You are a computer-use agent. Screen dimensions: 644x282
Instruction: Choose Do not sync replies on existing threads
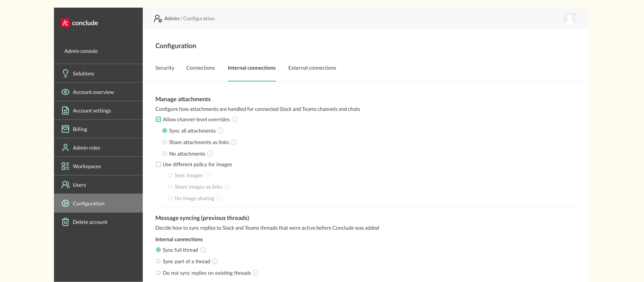pos(158,272)
